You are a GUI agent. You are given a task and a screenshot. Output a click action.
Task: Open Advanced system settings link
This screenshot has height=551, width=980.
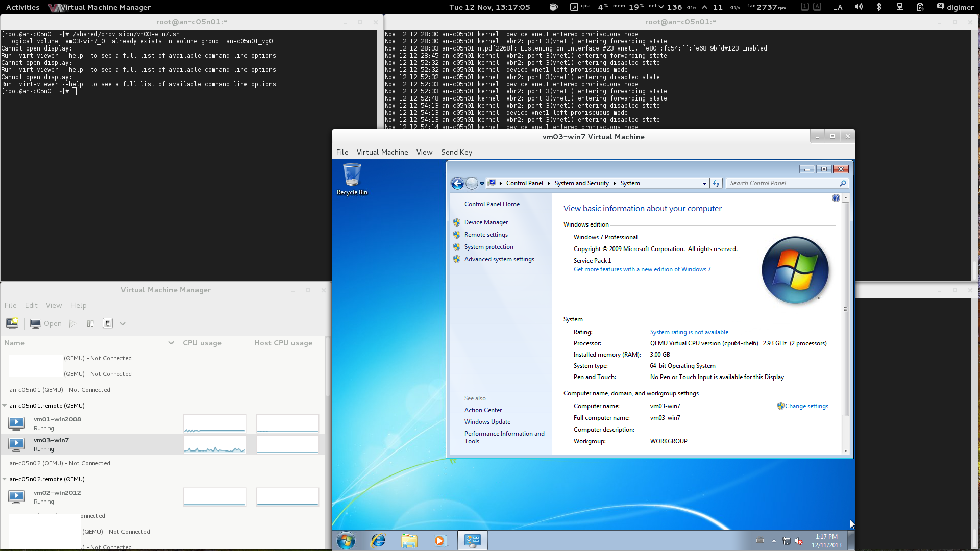coord(499,259)
